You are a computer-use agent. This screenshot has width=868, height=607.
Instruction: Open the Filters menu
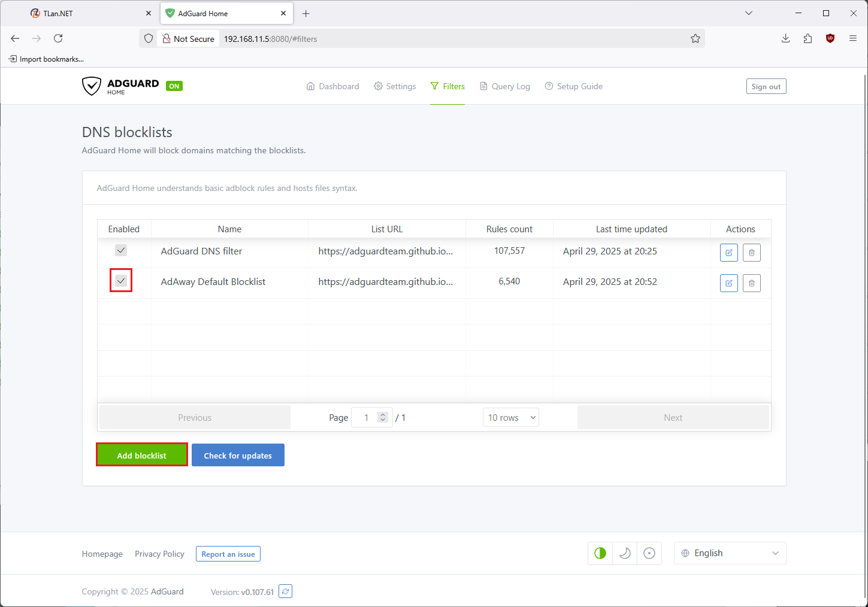click(x=447, y=86)
